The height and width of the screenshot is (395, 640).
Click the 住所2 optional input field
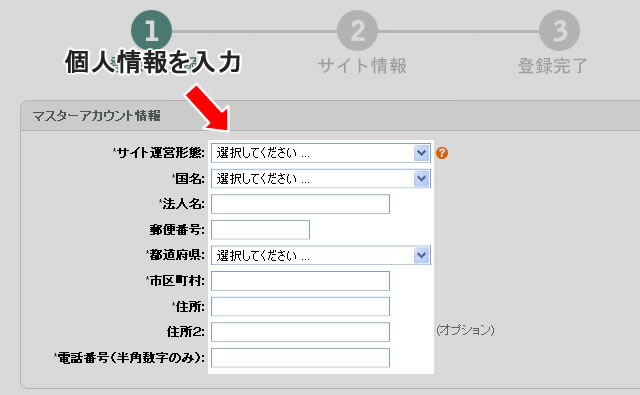[300, 332]
